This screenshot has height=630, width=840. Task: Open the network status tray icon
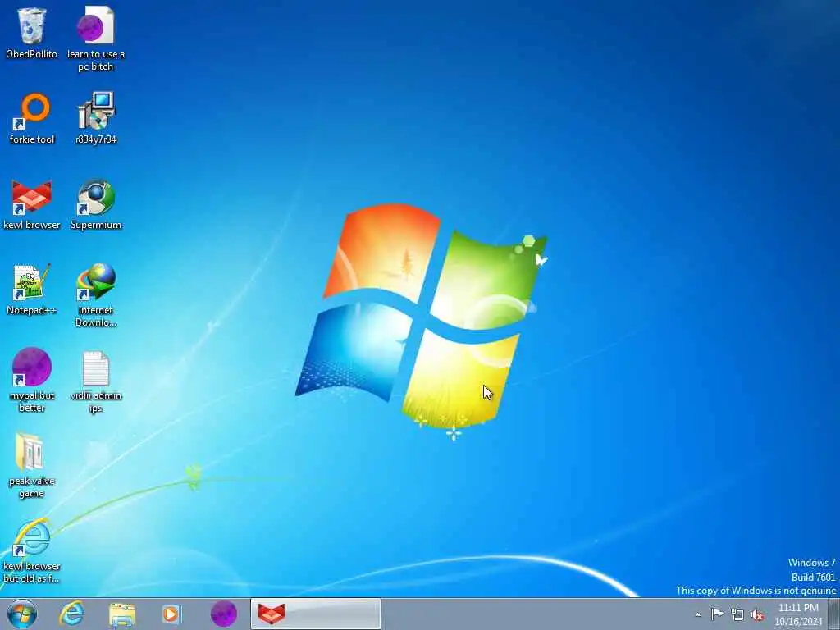[737, 614]
